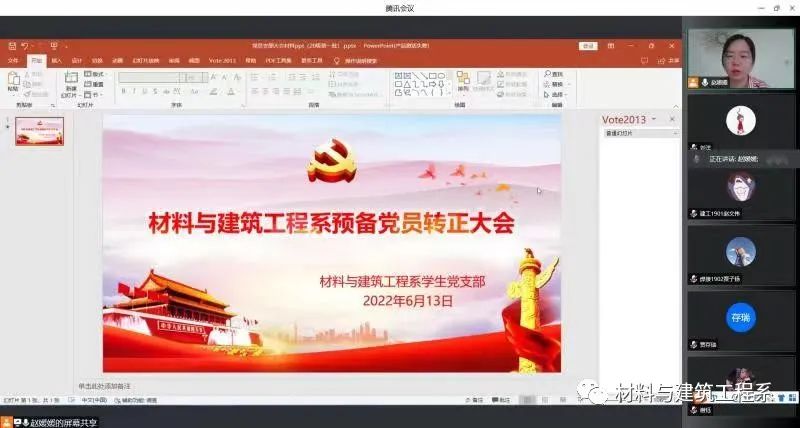Viewport: 800px width, 428px height.
Task: Switch to the Design (设计) ribbon tab
Action: (77, 61)
